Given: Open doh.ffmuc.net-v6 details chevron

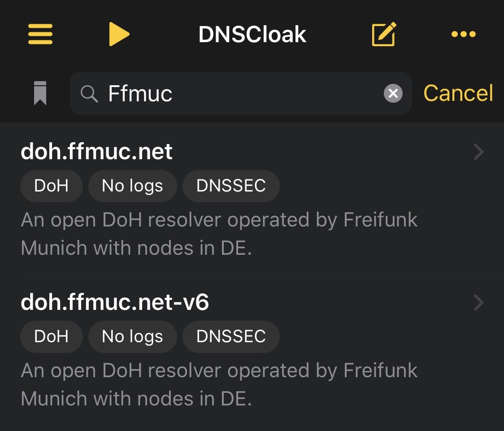Looking at the screenshot, I should tap(478, 303).
